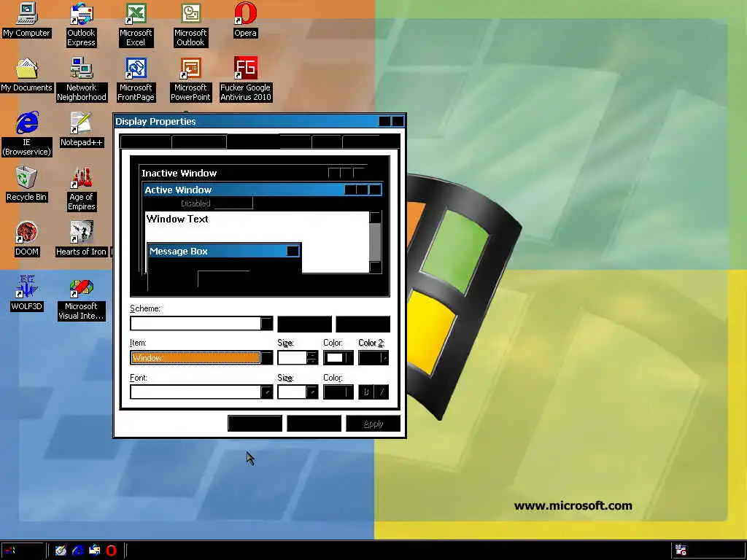Click the Disabled menu text in preview
This screenshot has height=560, width=747.
click(x=196, y=203)
